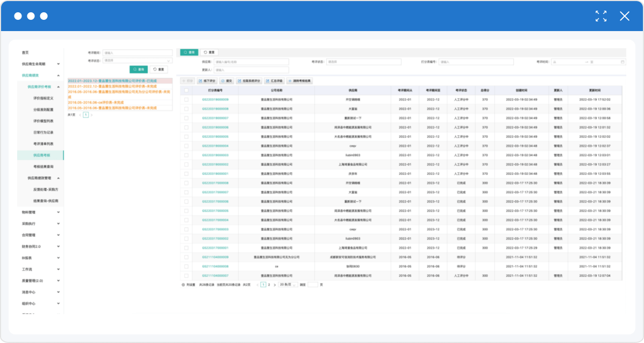The width and height of the screenshot is (644, 343).
Task: Click the table pager next-page arrow
Action: click(x=275, y=285)
